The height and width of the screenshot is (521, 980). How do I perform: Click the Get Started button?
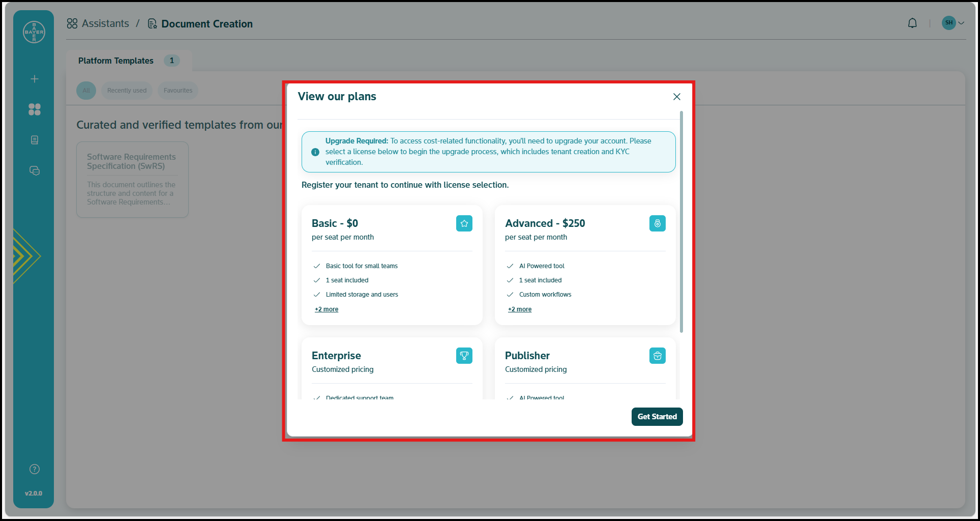[657, 417]
